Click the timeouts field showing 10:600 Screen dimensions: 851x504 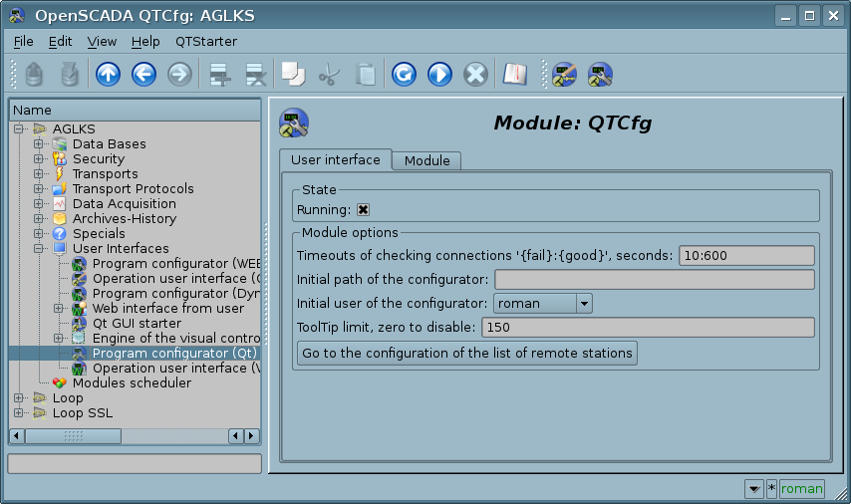click(x=746, y=256)
